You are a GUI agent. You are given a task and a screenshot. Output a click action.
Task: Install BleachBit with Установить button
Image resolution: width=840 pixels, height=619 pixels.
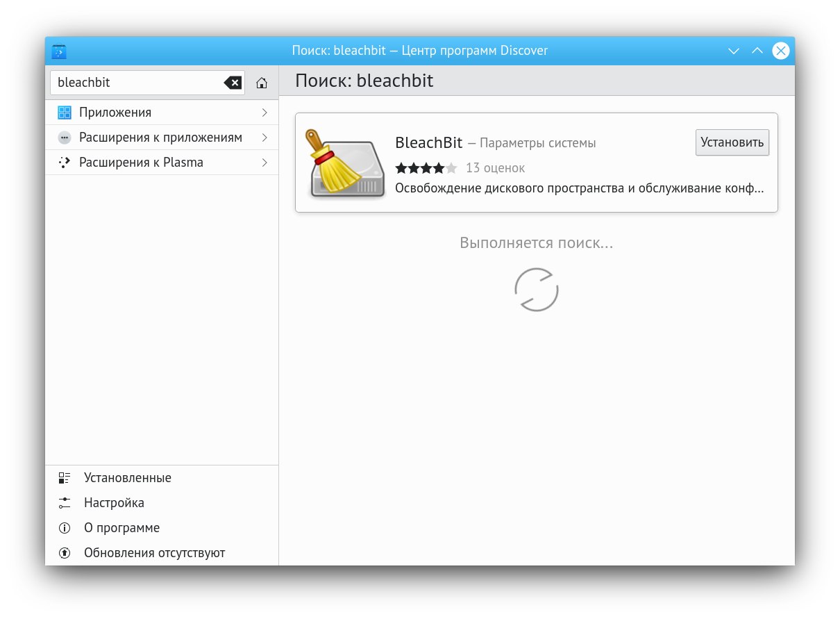pyautogui.click(x=732, y=142)
